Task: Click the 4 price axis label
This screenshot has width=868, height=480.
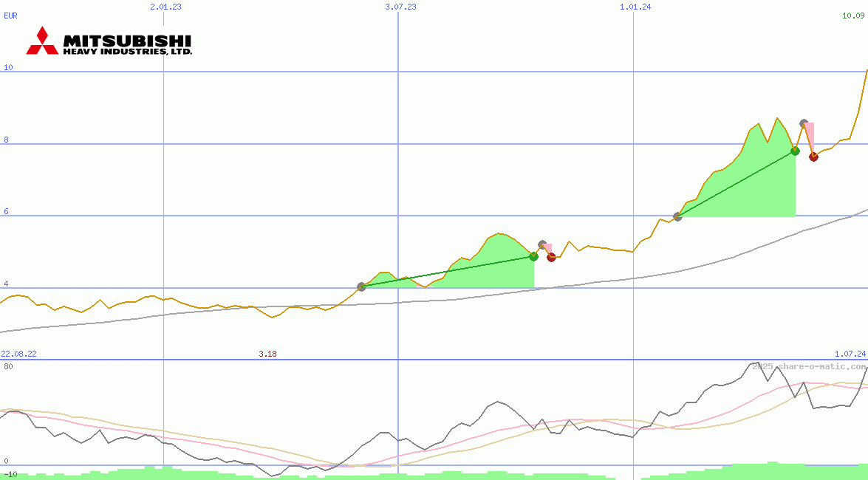Action: 6,284
